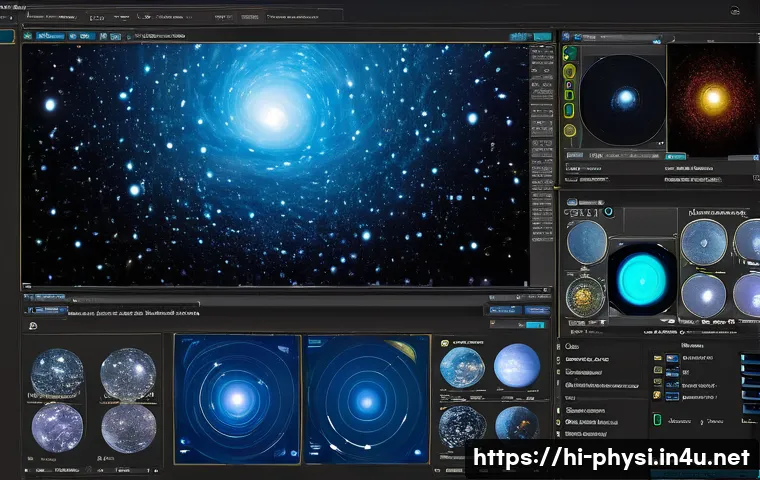Select the bottom-left purple sphere material
This screenshot has width=760, height=480.
(58, 427)
